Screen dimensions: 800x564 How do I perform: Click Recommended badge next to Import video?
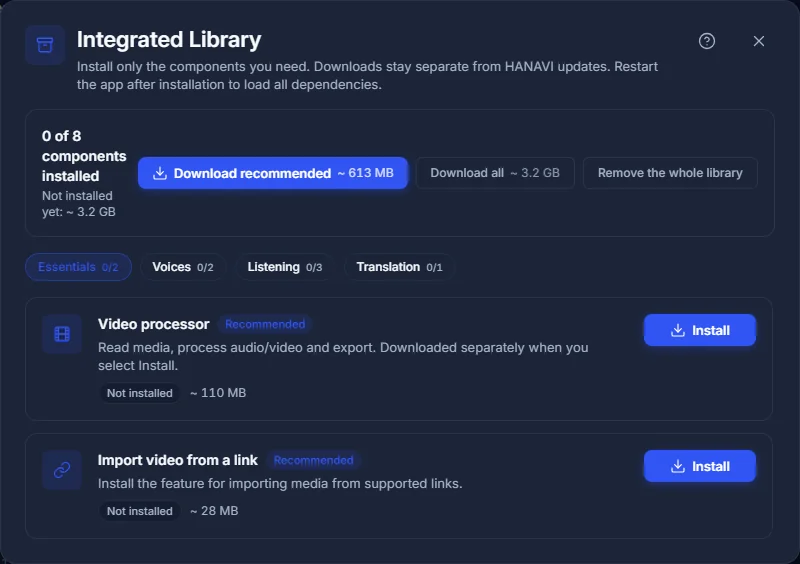pos(313,460)
